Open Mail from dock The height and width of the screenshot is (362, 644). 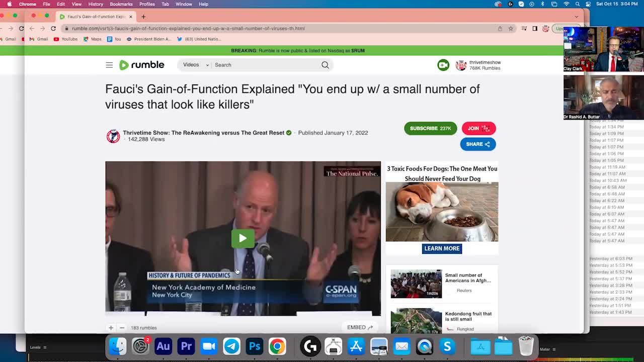(x=401, y=346)
